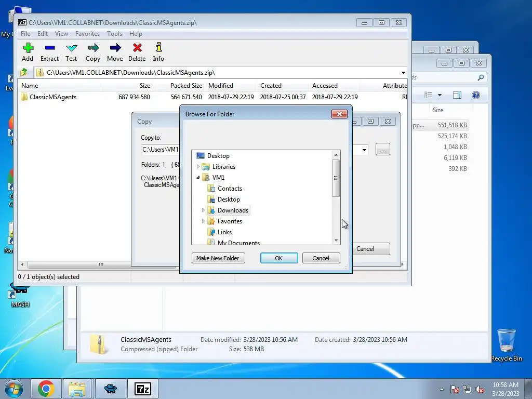Open the Help menu

[x=136, y=34]
